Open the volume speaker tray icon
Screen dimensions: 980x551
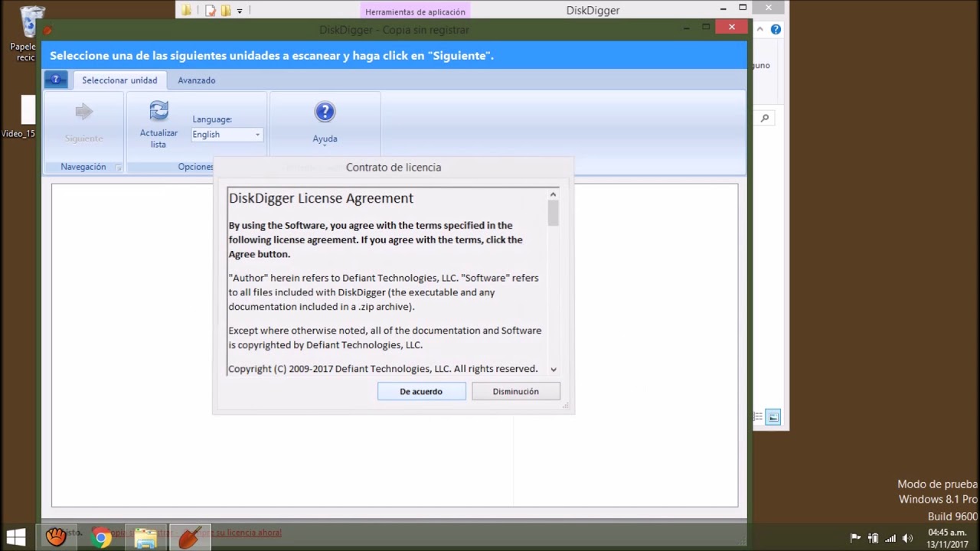pos(908,538)
